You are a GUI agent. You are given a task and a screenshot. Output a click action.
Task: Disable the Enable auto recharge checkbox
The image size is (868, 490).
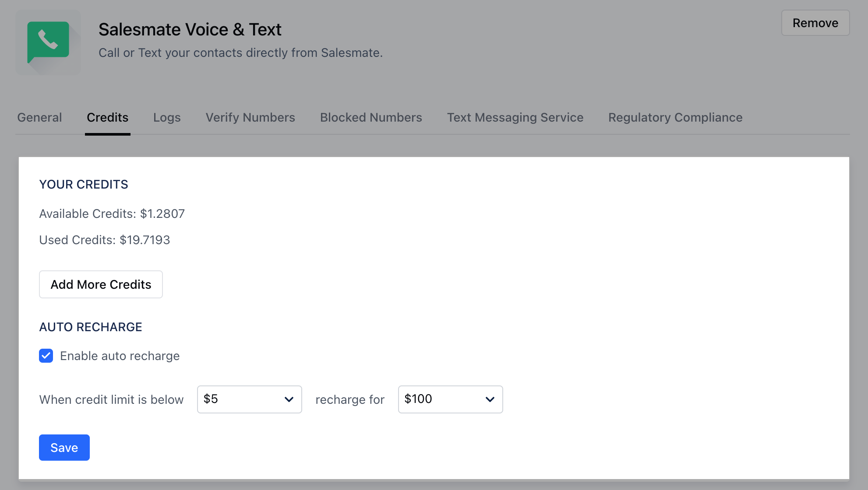tap(46, 356)
